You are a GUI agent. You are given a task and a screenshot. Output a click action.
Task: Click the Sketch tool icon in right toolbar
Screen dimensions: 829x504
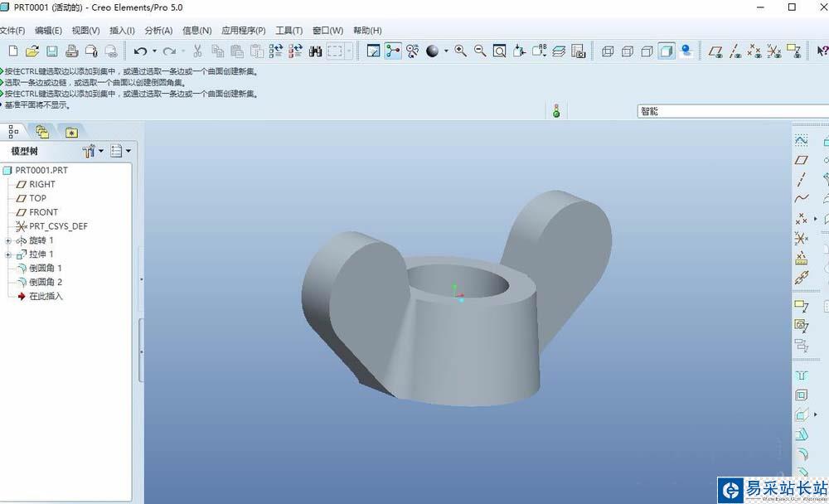click(802, 140)
